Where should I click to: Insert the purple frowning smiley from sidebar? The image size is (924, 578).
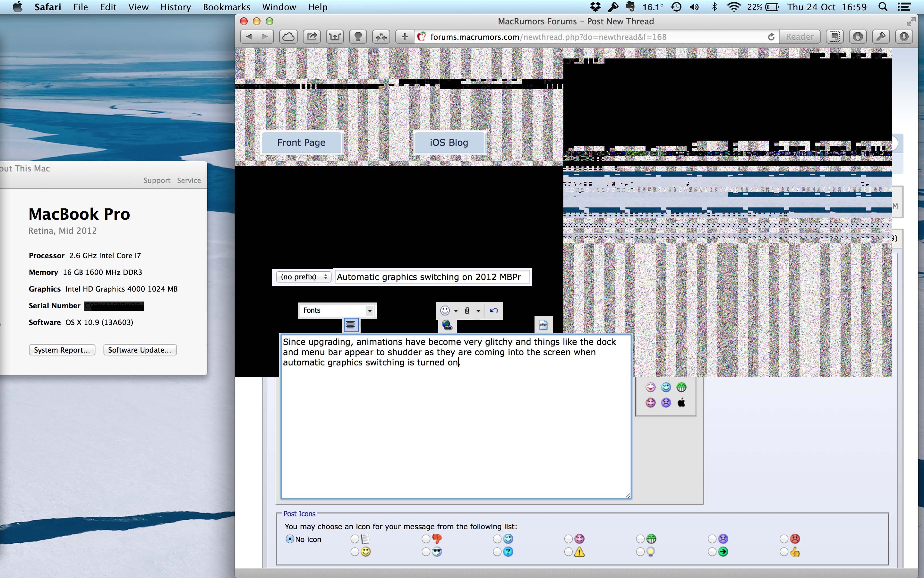(x=666, y=403)
